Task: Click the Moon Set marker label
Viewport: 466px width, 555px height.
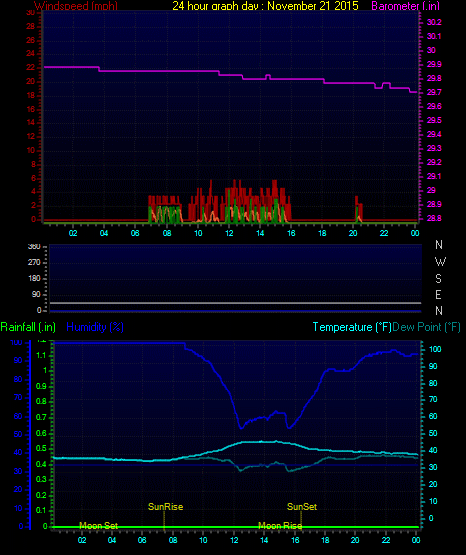Action: (x=98, y=526)
